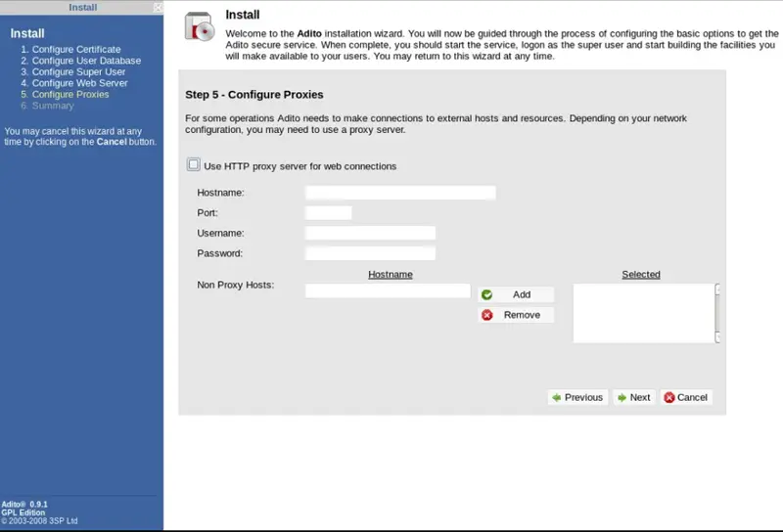Click the Password input field
Viewport: 783px width, 532px height.
point(370,253)
